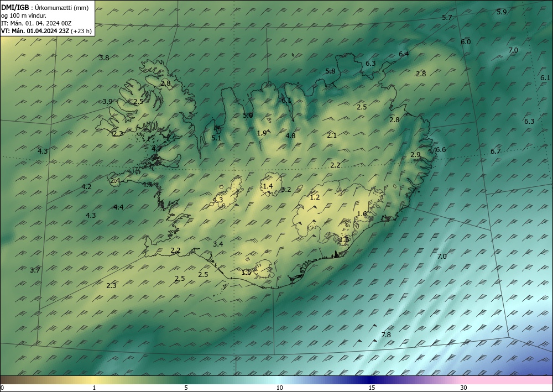The height and width of the screenshot is (392, 553).
Task: Click the 4.7 value over Breiðafjörður islands
Action: 156,149
